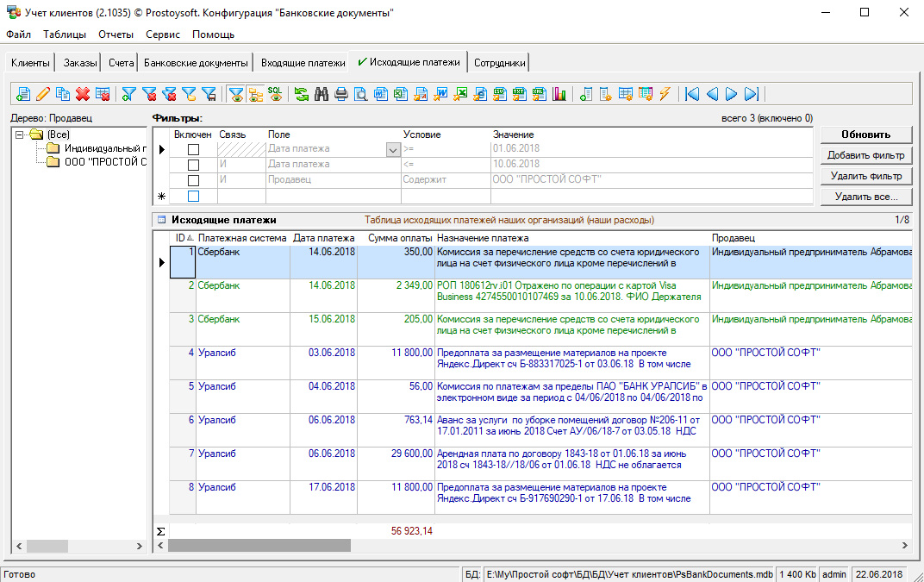Enable the Продавец filter checkbox
Image resolution: width=924 pixels, height=582 pixels.
pyautogui.click(x=193, y=180)
